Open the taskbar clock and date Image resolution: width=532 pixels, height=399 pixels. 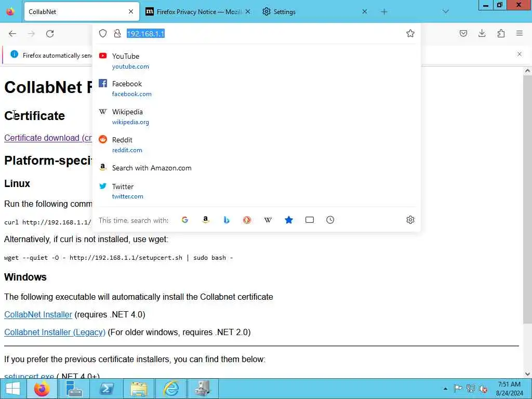point(509,389)
